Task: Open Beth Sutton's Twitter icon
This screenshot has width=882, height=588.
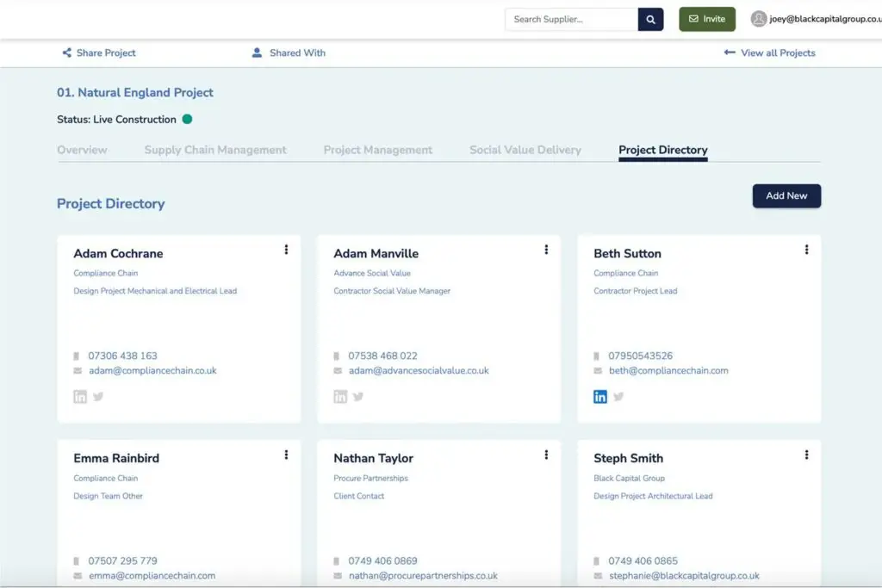Action: (618, 396)
